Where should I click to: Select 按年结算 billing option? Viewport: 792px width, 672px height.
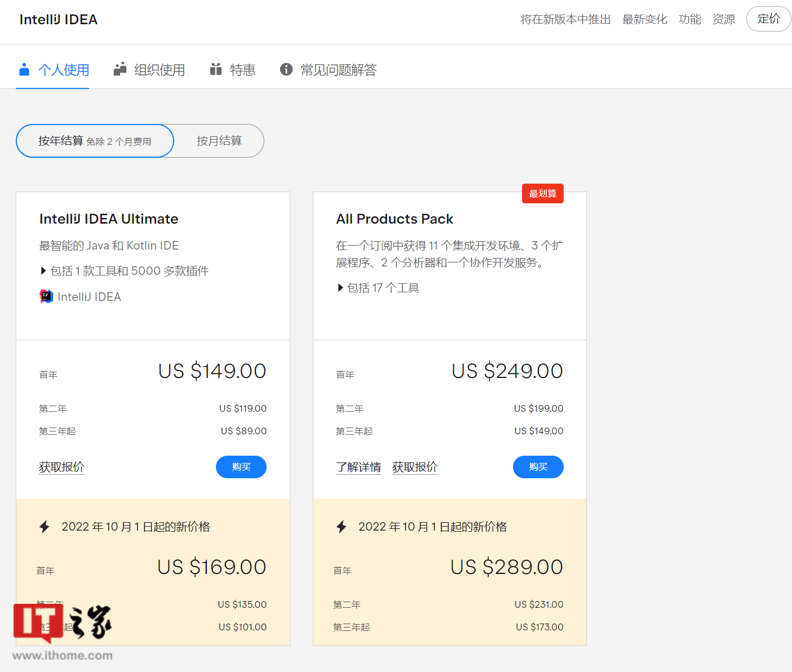tap(95, 141)
